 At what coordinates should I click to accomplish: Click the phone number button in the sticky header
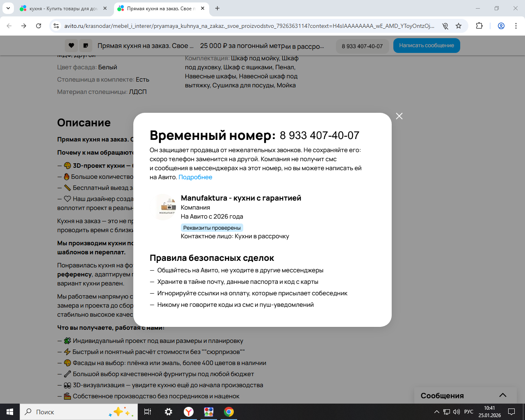tap(362, 46)
